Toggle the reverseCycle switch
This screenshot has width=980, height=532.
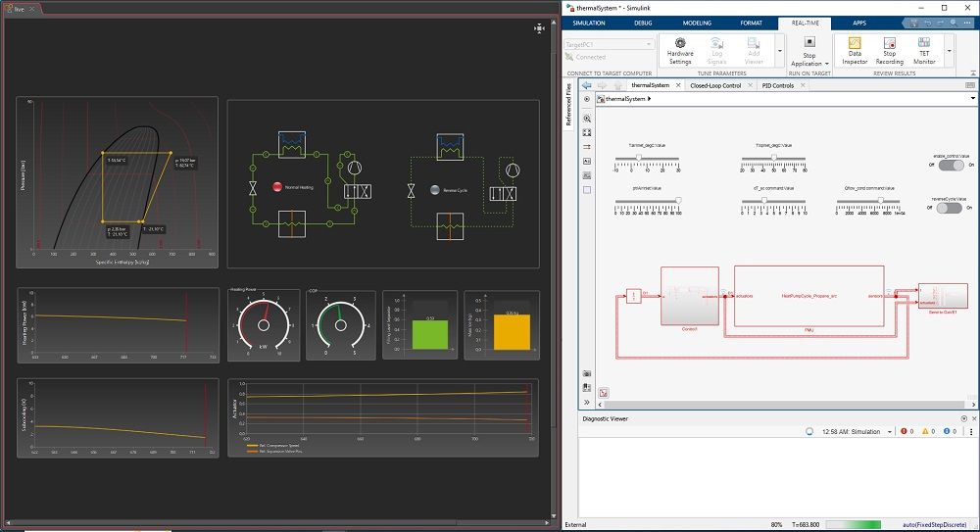[x=949, y=208]
